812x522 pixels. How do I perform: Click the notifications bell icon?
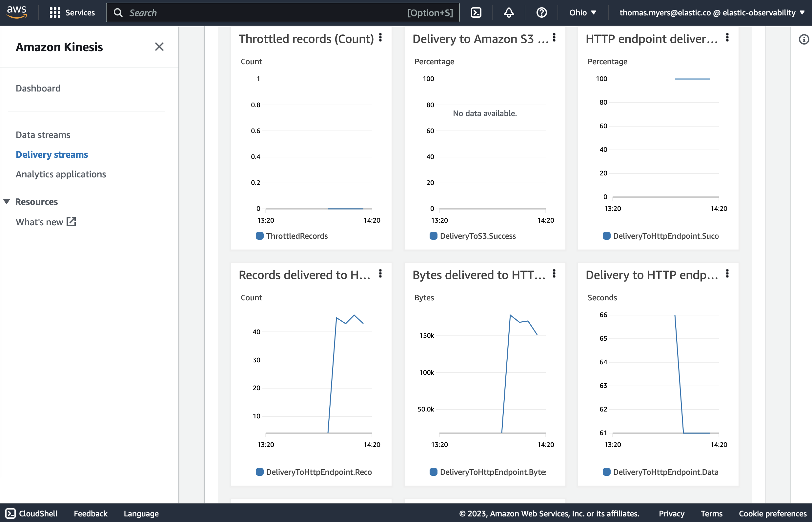[508, 12]
